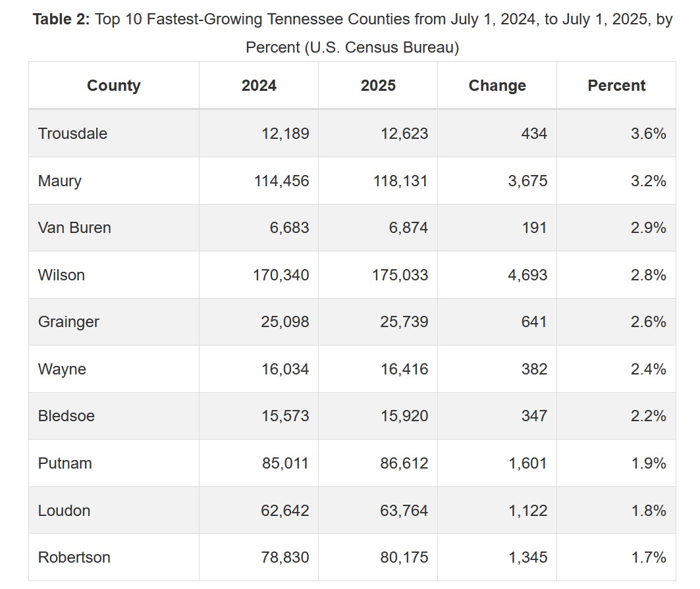Click the Wayne county name cell

tap(62, 369)
